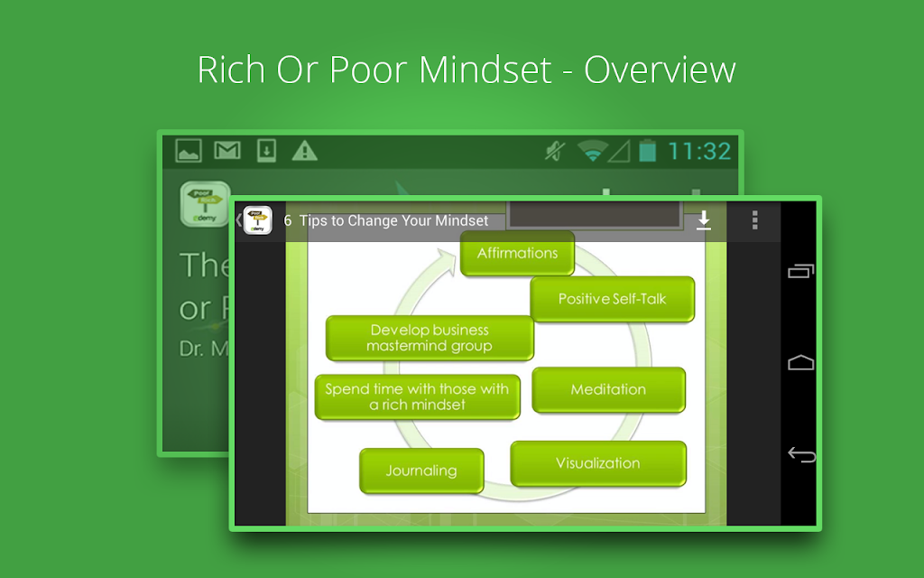Tap the battery status icon
924x578 pixels.
point(648,151)
